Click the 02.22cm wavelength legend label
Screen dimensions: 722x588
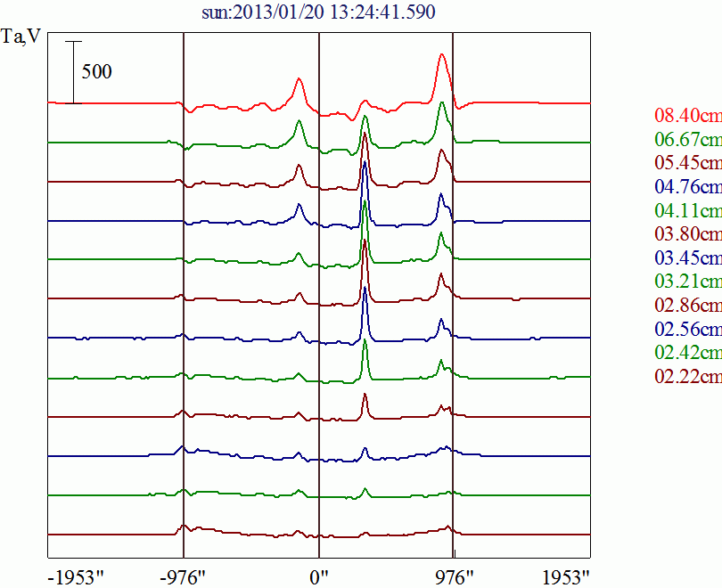(x=688, y=376)
